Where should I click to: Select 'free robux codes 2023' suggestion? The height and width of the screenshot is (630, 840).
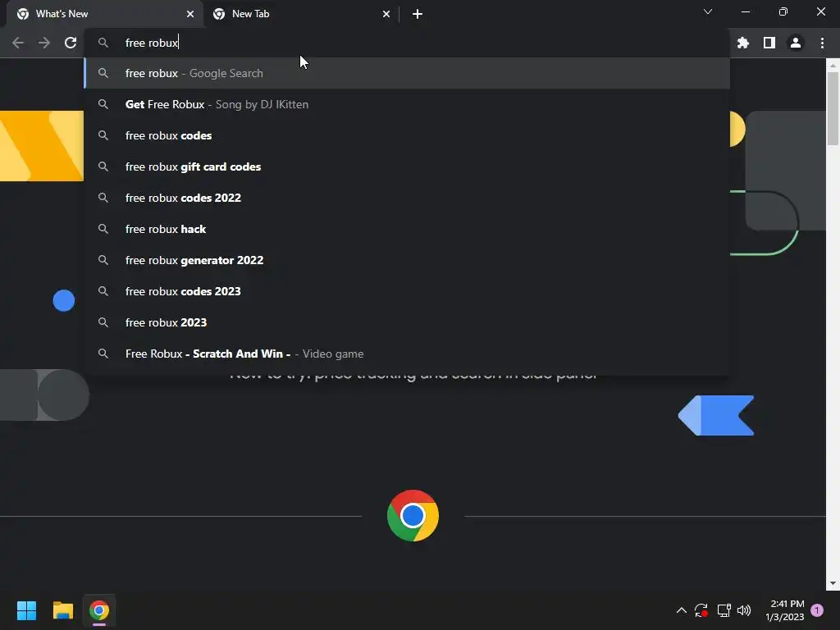point(407,291)
